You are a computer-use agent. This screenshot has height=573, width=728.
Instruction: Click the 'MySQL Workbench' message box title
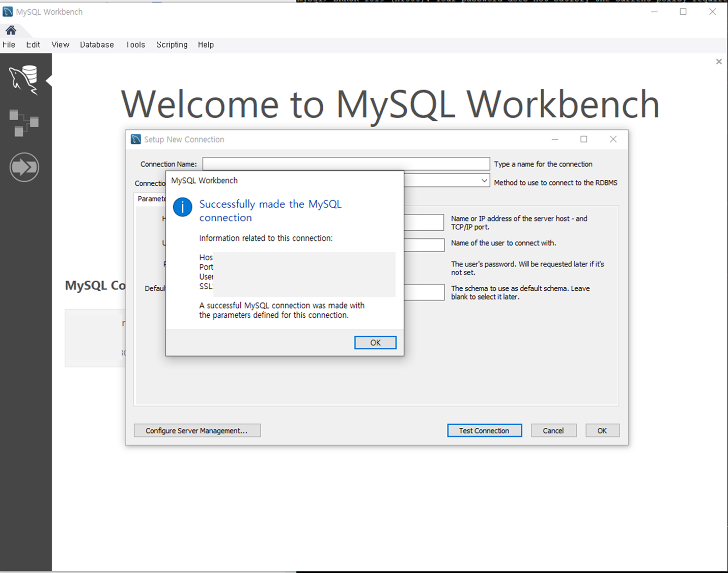[204, 180]
